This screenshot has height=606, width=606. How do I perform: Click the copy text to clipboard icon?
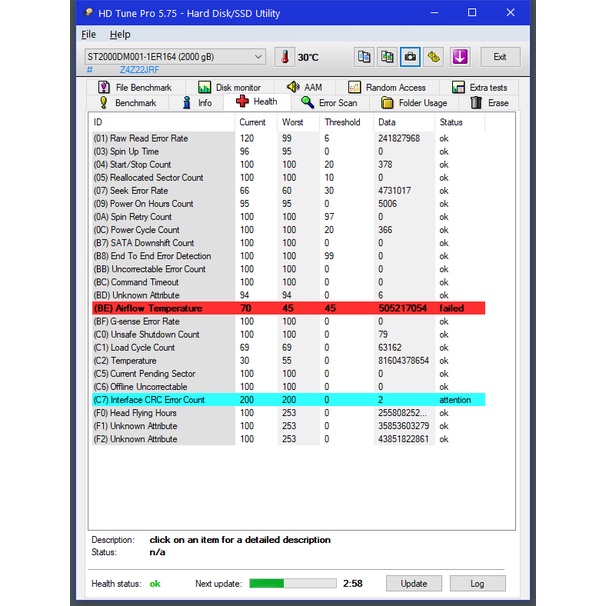[x=364, y=57]
